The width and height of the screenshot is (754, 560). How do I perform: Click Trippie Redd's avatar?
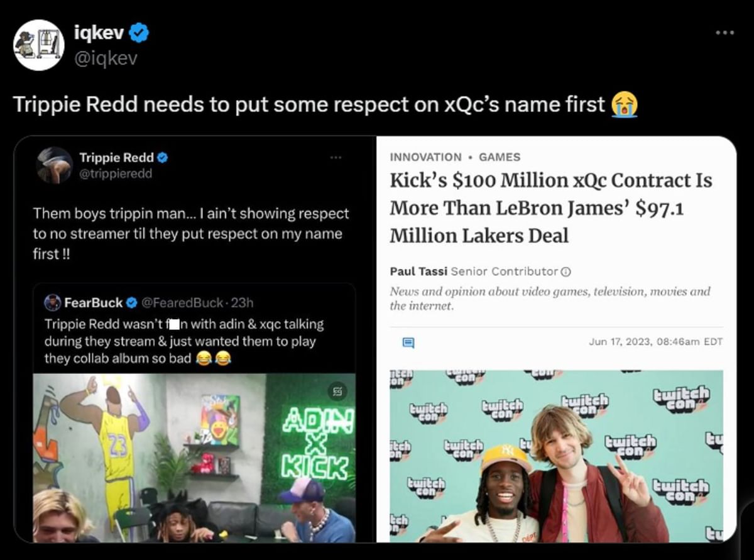click(x=54, y=166)
